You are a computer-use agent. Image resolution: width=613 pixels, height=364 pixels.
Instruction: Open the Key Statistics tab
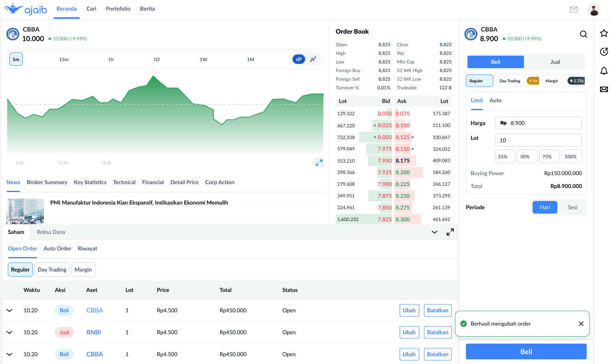pos(90,182)
